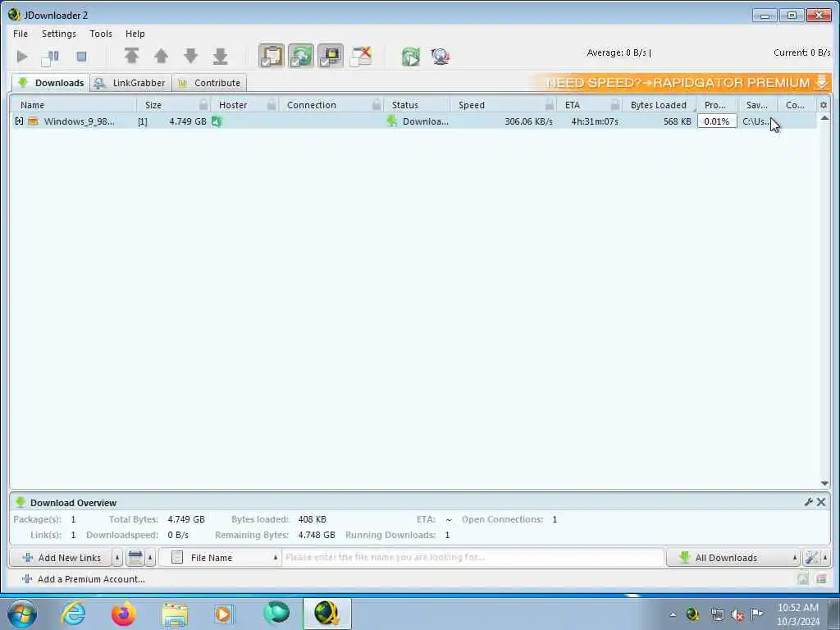Open the All Downloads view dropdown
The image size is (840, 630).
coord(733,558)
